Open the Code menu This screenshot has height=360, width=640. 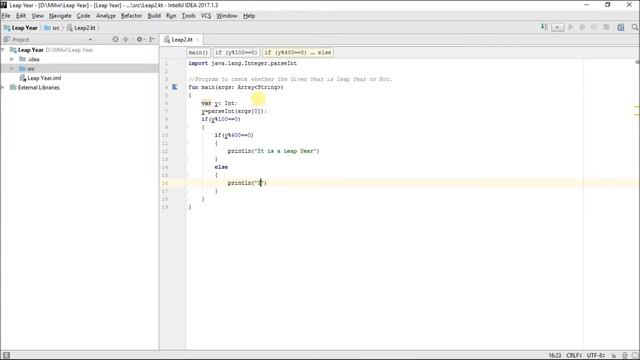click(84, 16)
